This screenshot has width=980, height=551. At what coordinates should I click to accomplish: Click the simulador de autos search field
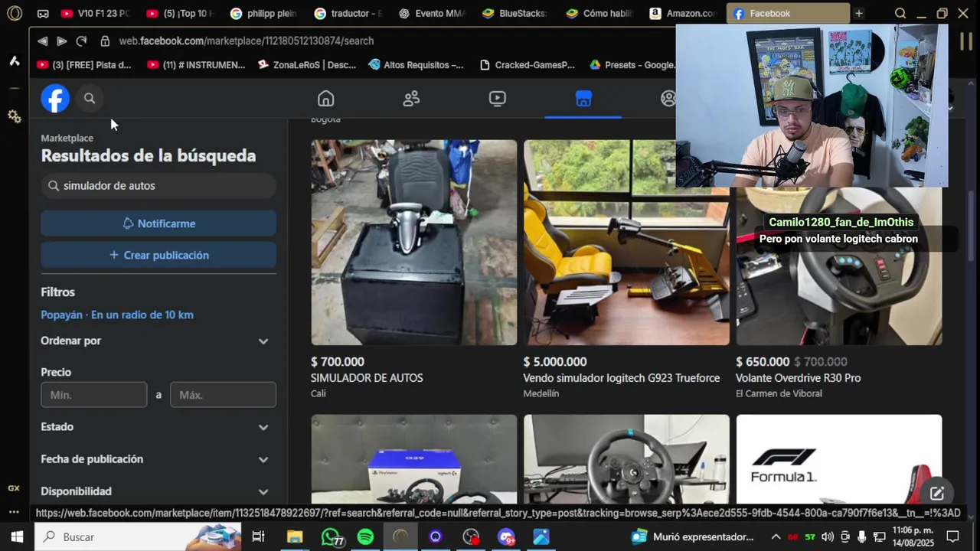pos(158,186)
